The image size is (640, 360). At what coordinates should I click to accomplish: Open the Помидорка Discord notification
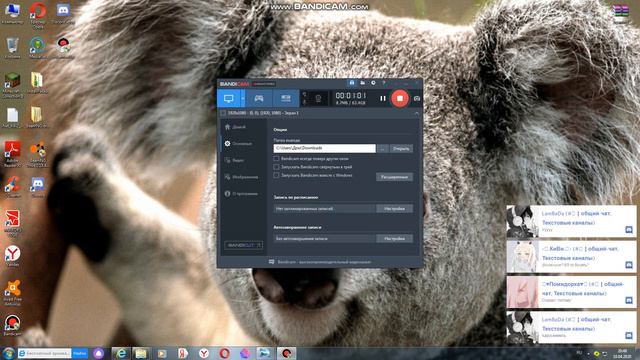(x=571, y=292)
